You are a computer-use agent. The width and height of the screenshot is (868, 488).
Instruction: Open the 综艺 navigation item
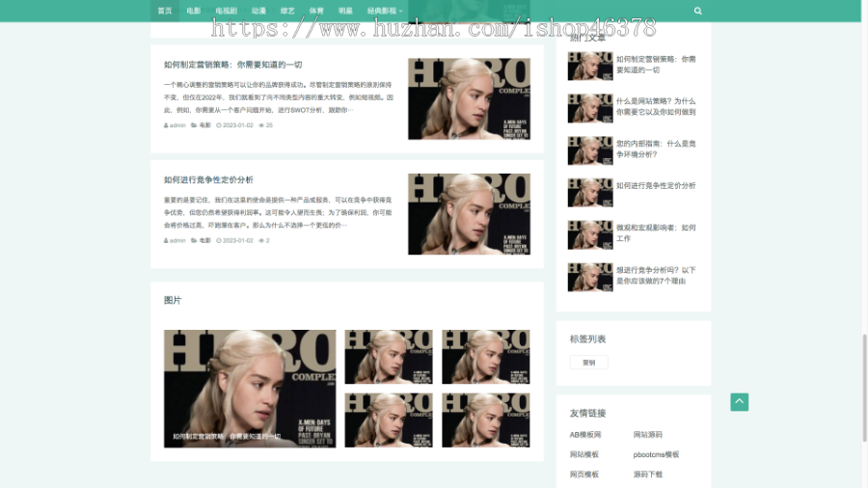tap(287, 11)
